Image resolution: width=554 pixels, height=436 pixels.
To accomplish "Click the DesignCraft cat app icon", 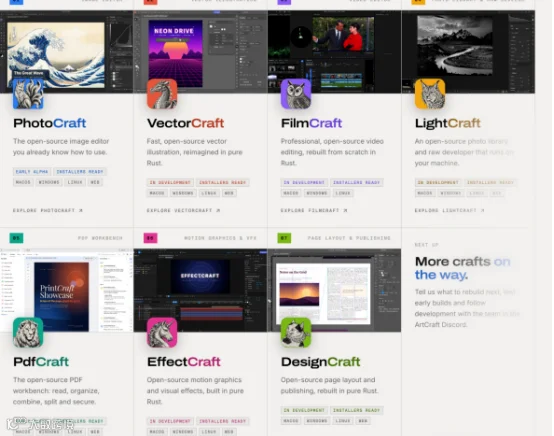I will pos(296,332).
